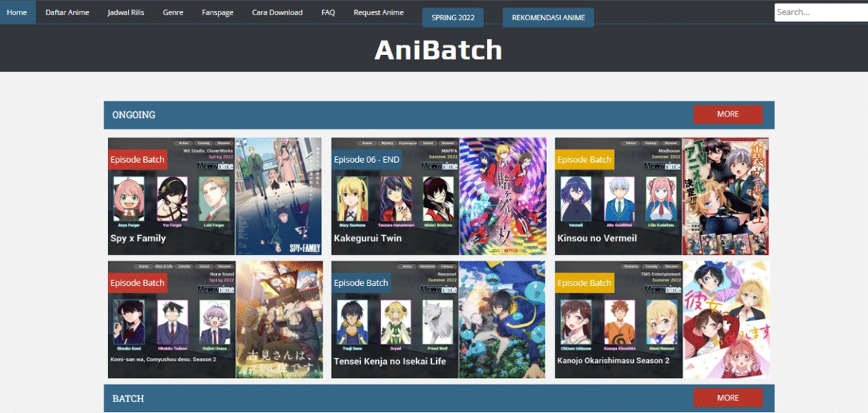Viewport: 868px width, 413px height.
Task: Click Meownime logo on Kakegurui Twin card
Action: tap(439, 166)
